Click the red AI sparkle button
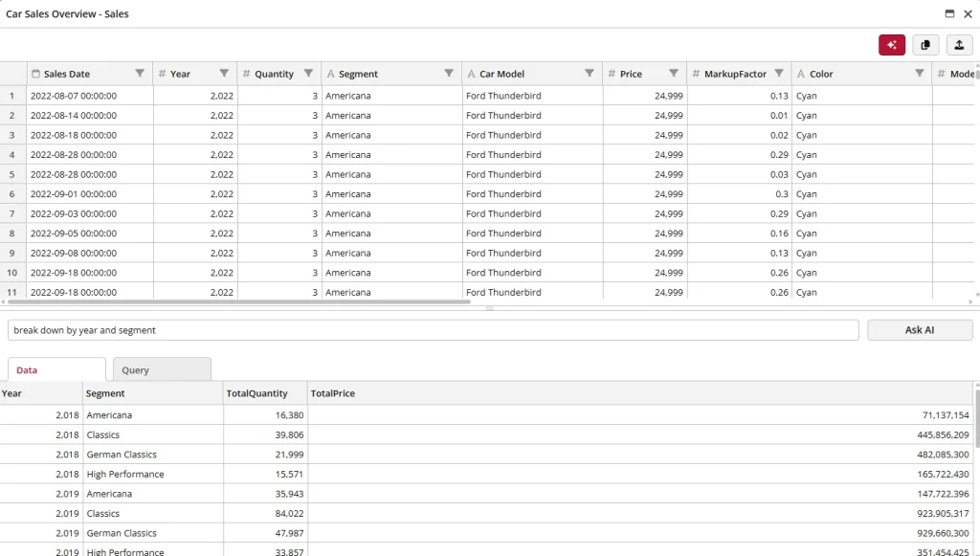This screenshot has width=980, height=556. (892, 44)
